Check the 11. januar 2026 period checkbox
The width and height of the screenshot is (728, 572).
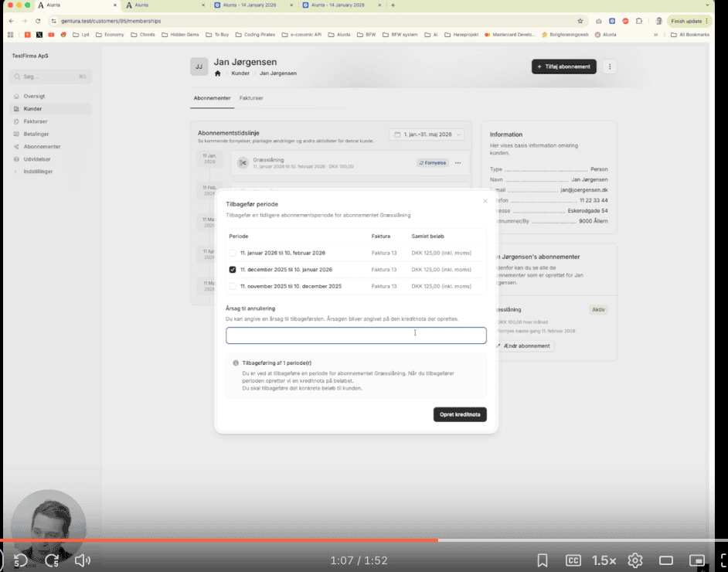point(233,253)
